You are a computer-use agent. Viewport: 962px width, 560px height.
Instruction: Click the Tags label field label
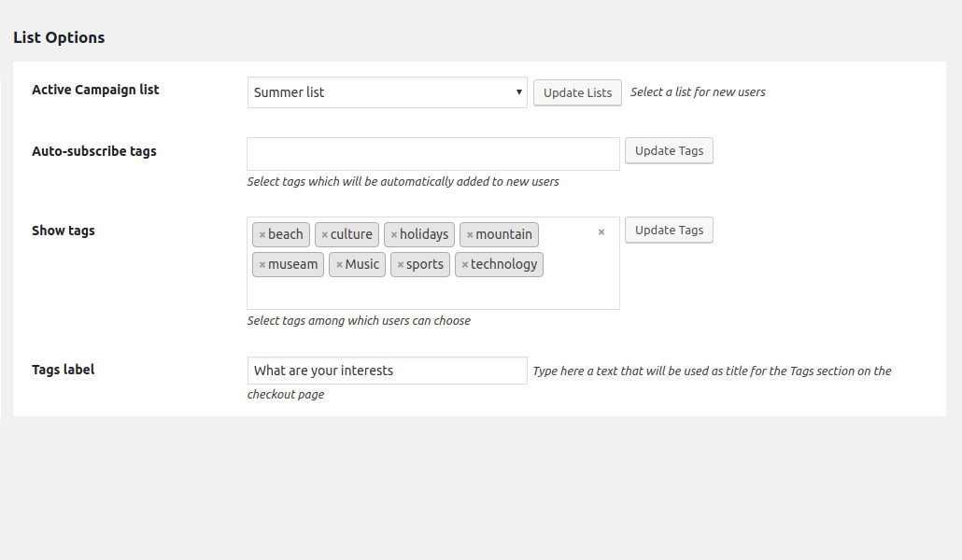pyautogui.click(x=64, y=370)
